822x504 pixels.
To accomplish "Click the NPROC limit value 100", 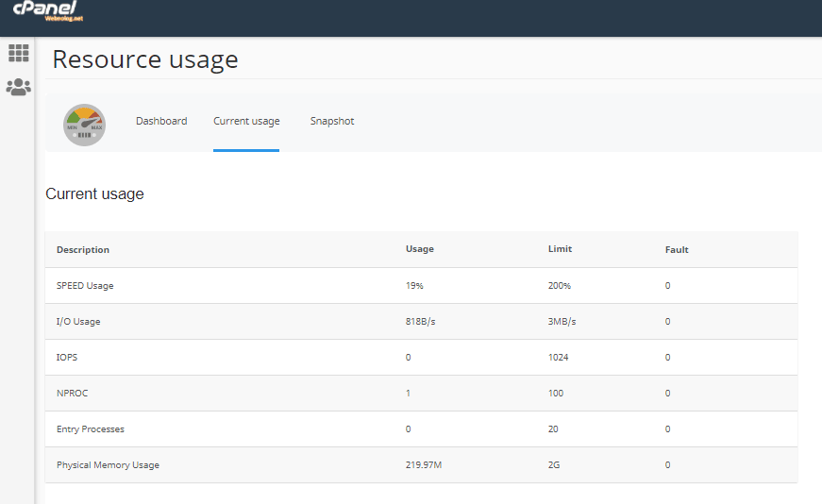I will click(x=556, y=394).
